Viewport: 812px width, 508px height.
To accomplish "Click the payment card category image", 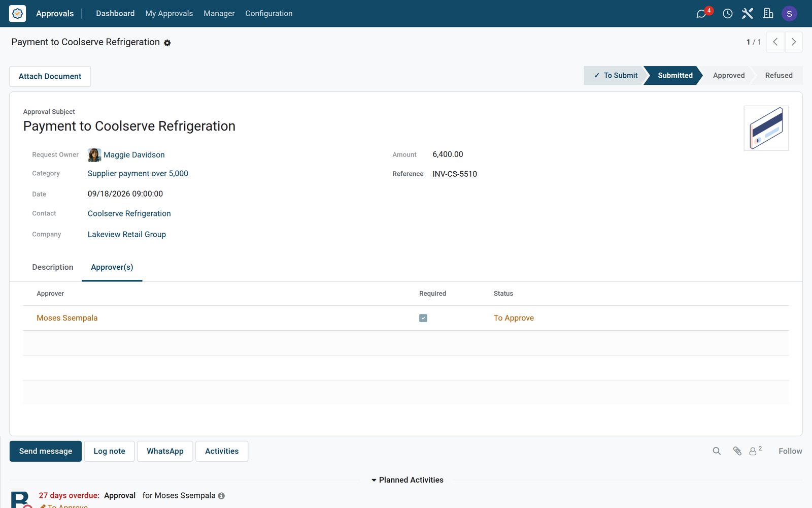I will tap(766, 128).
